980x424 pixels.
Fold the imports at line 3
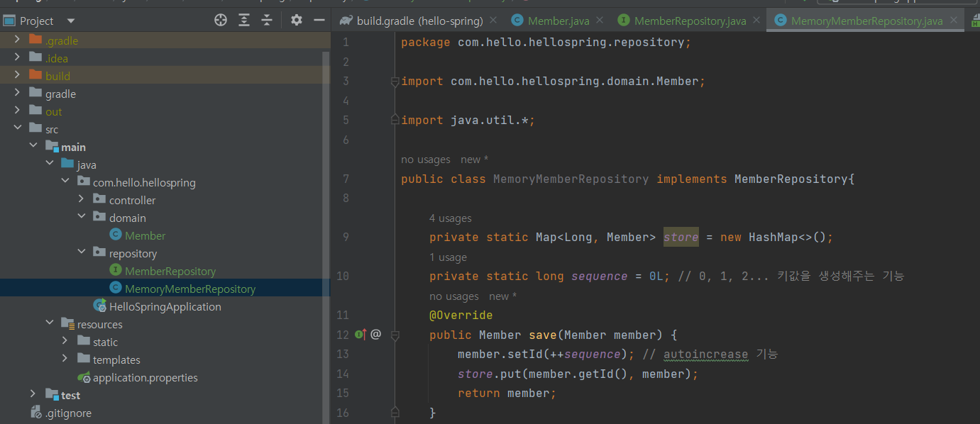tap(395, 82)
